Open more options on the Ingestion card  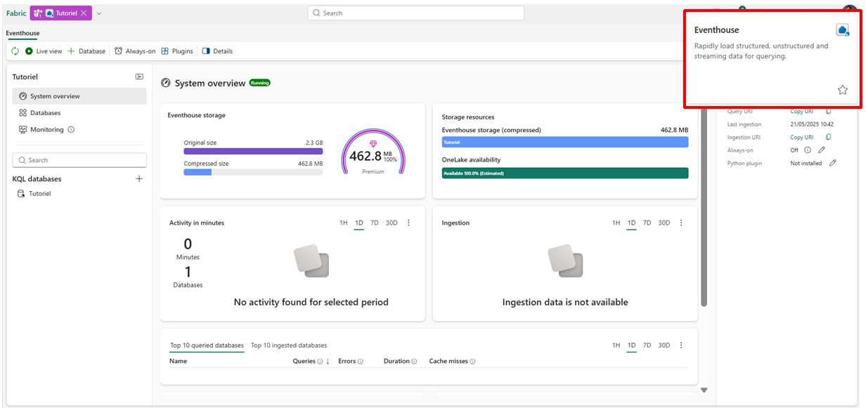(681, 223)
